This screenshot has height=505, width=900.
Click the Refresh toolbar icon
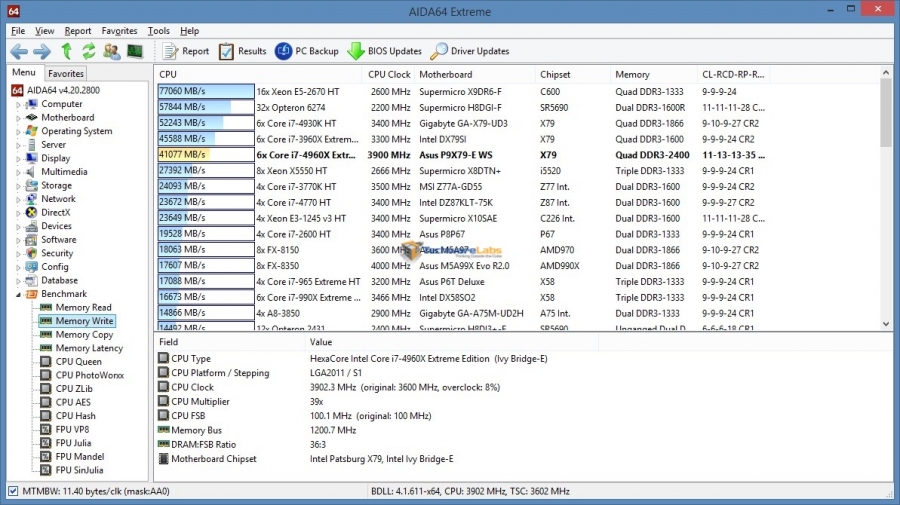pyautogui.click(x=88, y=52)
